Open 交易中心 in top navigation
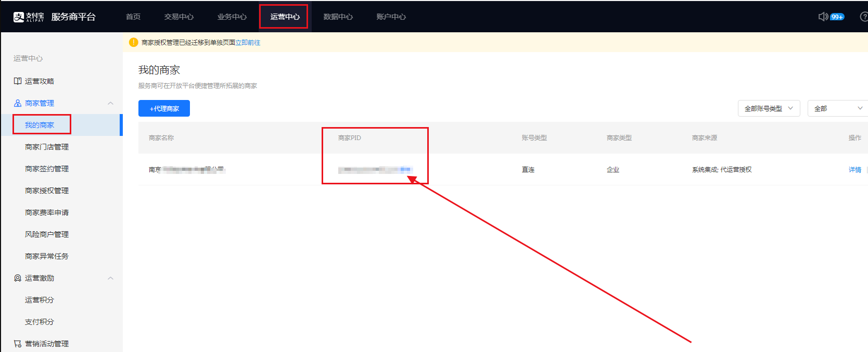 click(x=179, y=17)
